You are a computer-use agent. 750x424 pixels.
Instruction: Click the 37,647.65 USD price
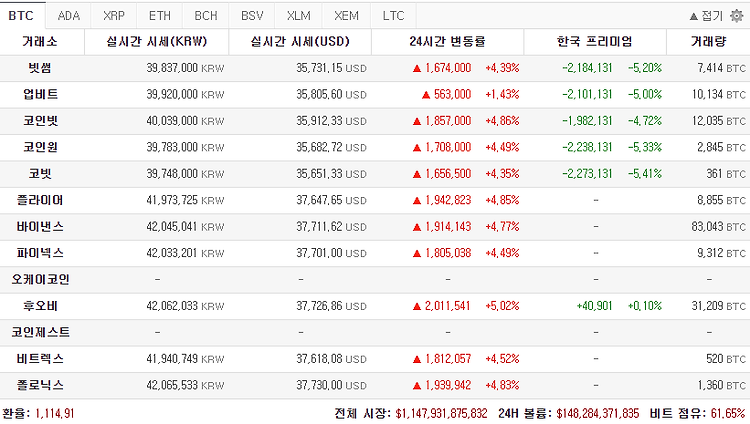331,200
